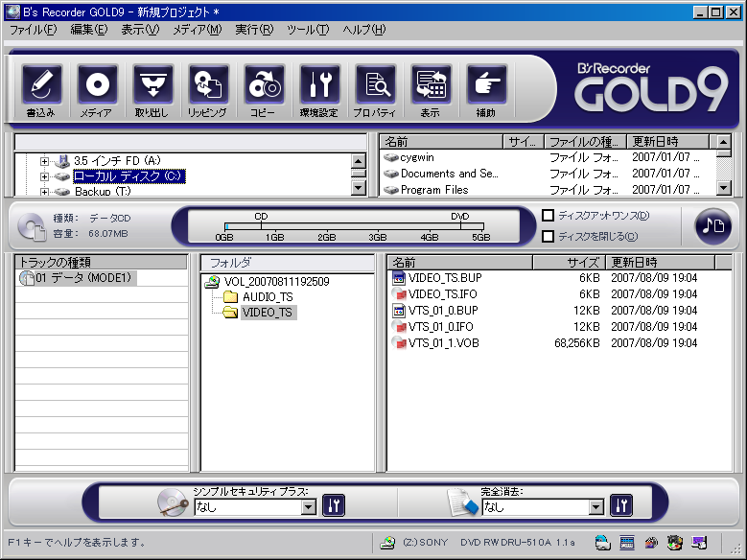
Task: Open 環境設定 (preferences) toolbar icon
Action: 319,84
